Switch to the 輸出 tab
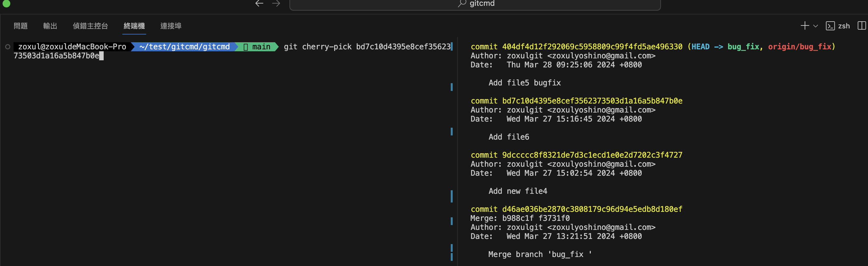This screenshot has height=266, width=868. tap(50, 26)
